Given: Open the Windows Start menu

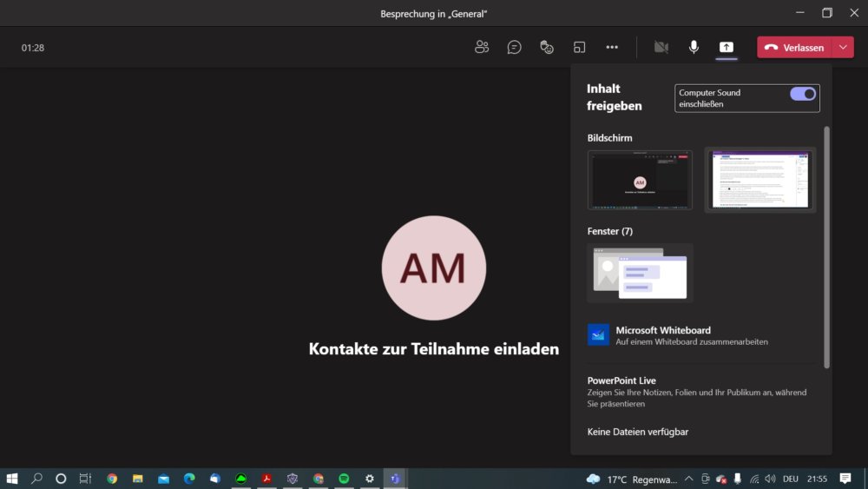Looking at the screenshot, I should 11,479.
